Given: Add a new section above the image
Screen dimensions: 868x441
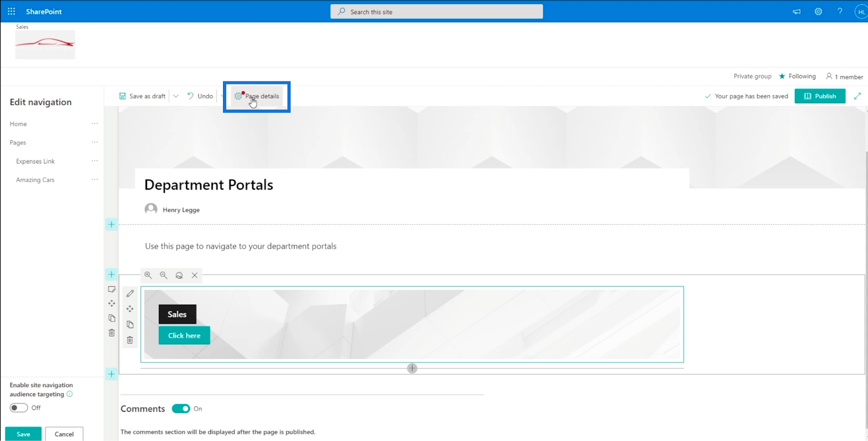Looking at the screenshot, I should (x=111, y=274).
